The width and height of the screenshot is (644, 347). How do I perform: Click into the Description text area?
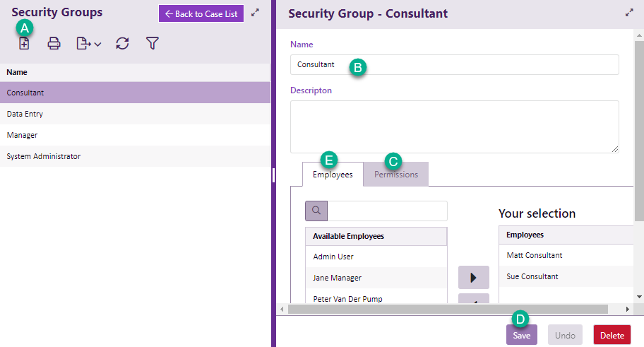point(454,126)
